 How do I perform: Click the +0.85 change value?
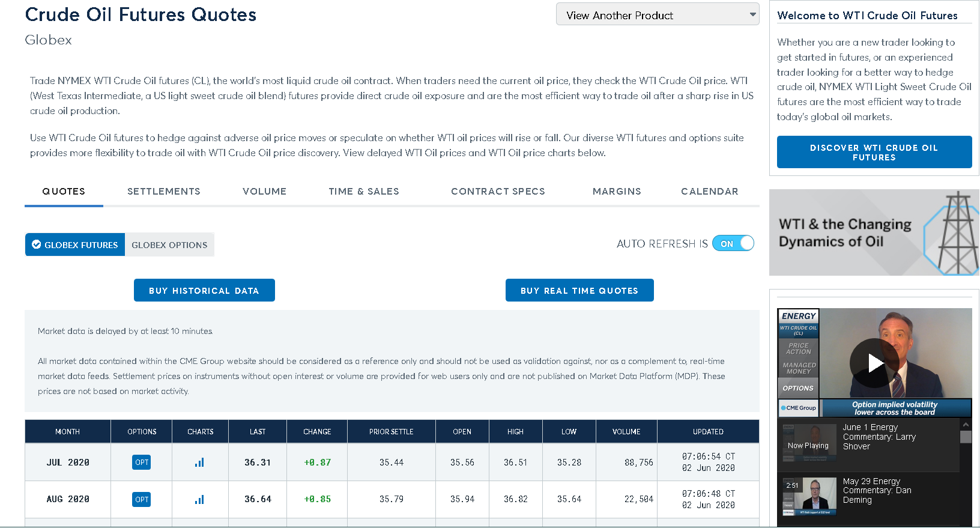tap(317, 499)
